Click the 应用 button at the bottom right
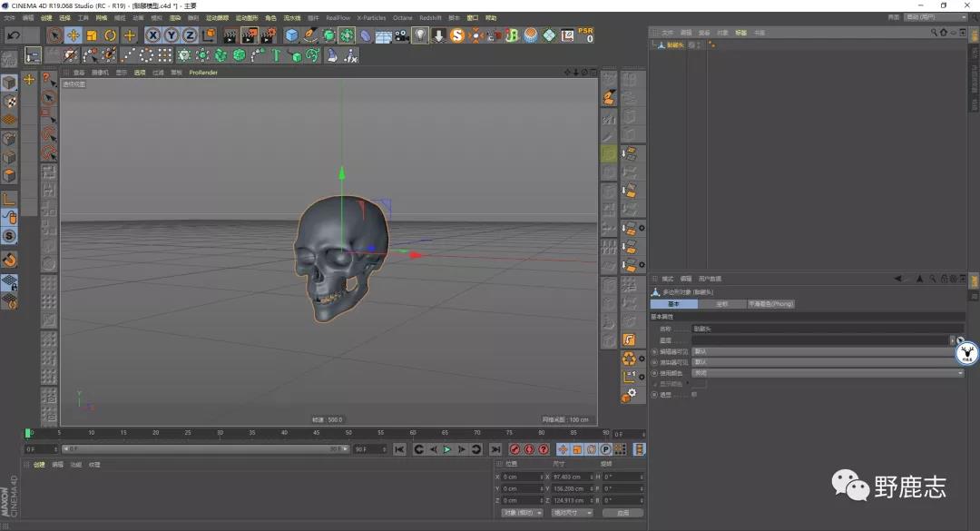The width and height of the screenshot is (980, 531). [622, 513]
